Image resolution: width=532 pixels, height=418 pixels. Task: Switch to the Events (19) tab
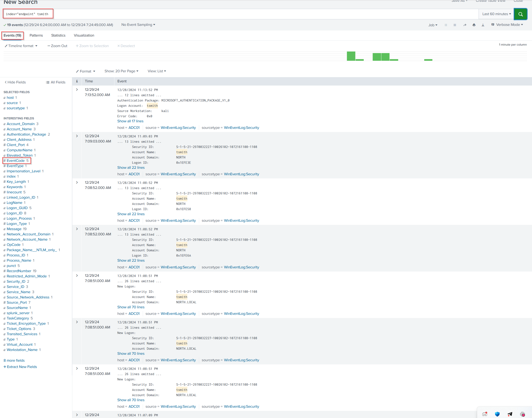tap(12, 35)
